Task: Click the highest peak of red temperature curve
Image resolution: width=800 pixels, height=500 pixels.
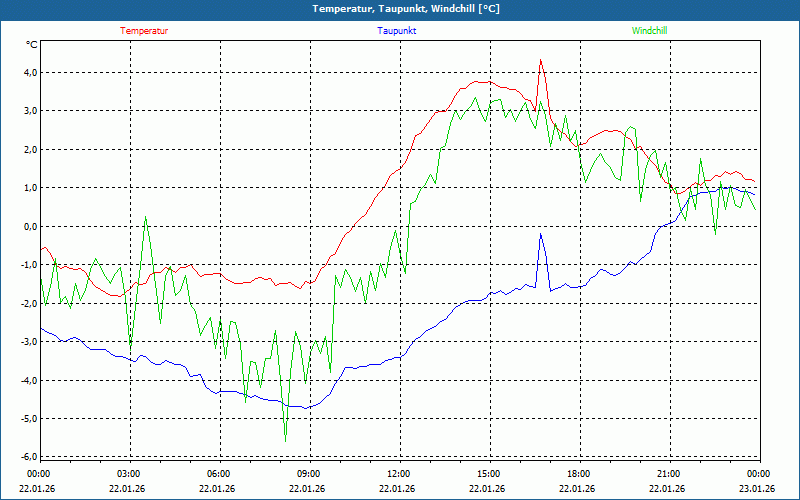Action: pyautogui.click(x=540, y=60)
